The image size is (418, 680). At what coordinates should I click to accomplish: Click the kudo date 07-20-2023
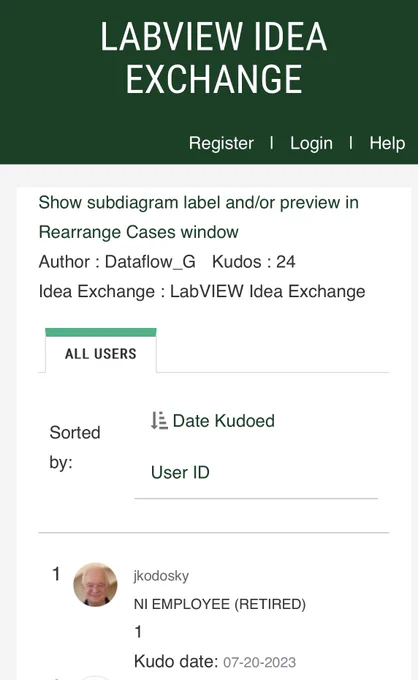259,662
